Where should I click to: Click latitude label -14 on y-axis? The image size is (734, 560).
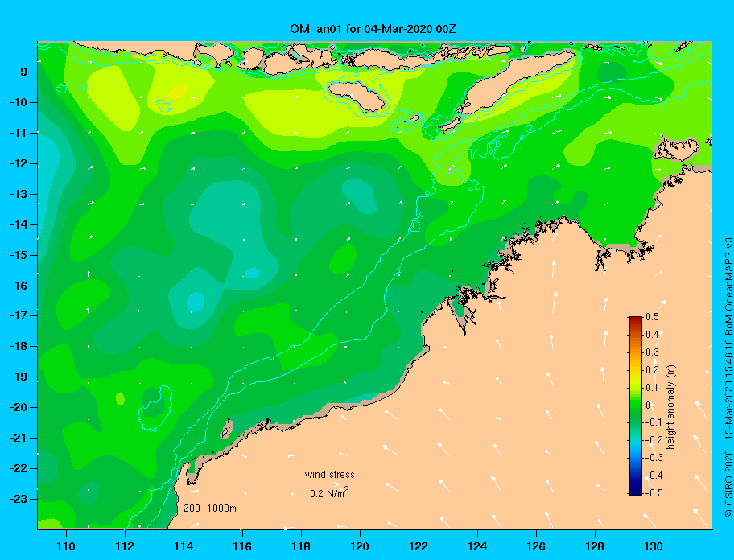point(19,224)
